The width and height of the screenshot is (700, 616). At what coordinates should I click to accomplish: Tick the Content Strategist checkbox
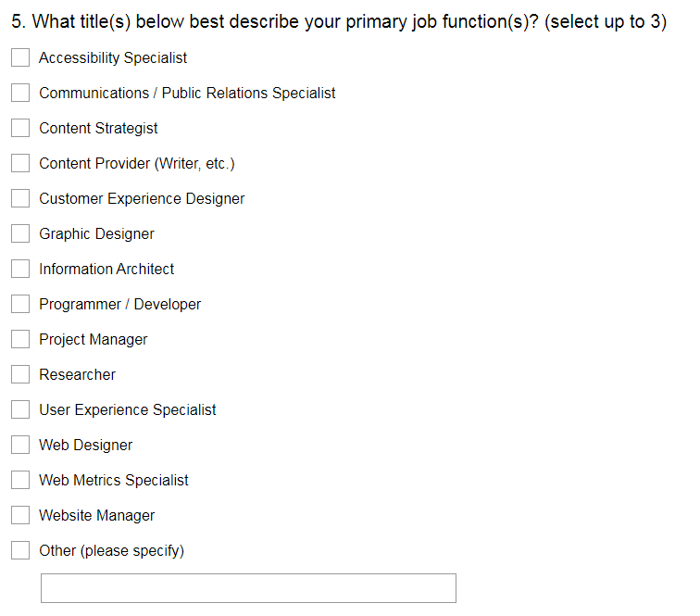(x=20, y=128)
